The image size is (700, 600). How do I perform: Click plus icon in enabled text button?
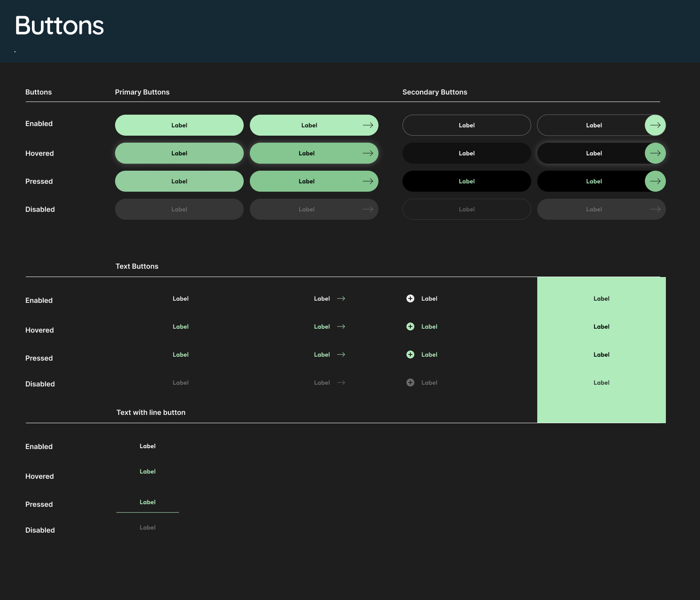(x=410, y=298)
